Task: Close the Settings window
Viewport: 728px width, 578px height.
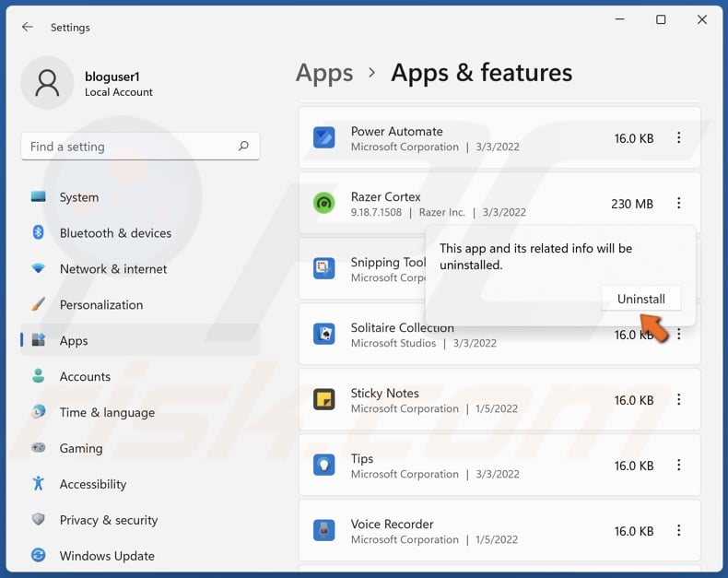Action: click(702, 19)
